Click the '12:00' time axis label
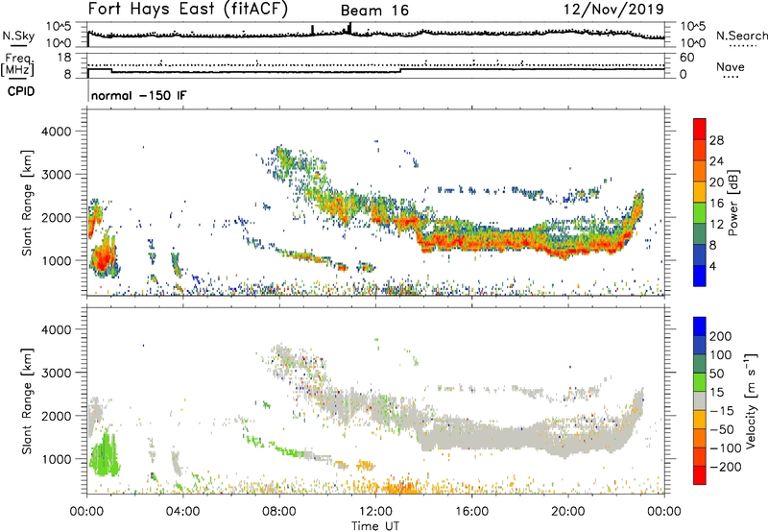Screen dimensions: 768x532 tap(375, 512)
